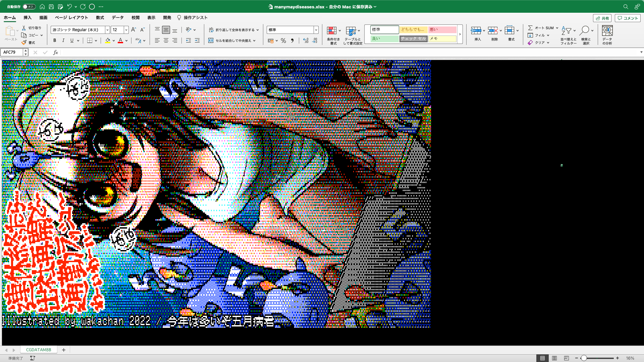Switch to Normal view in status bar

[x=542, y=358]
